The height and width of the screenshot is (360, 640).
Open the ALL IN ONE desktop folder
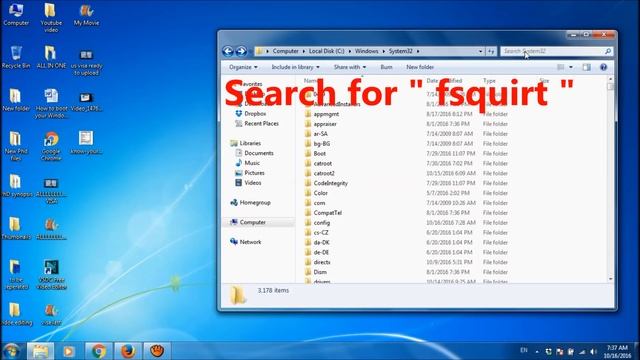pyautogui.click(x=51, y=57)
